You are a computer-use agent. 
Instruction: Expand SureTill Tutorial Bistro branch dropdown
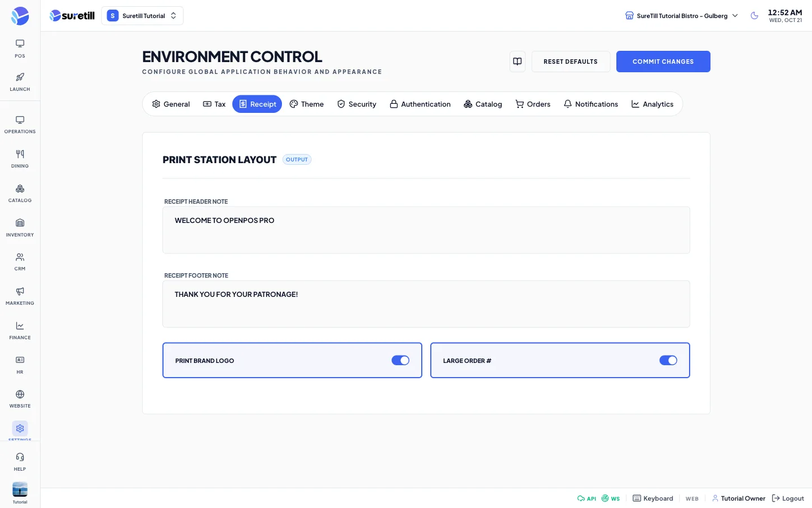pyautogui.click(x=681, y=16)
